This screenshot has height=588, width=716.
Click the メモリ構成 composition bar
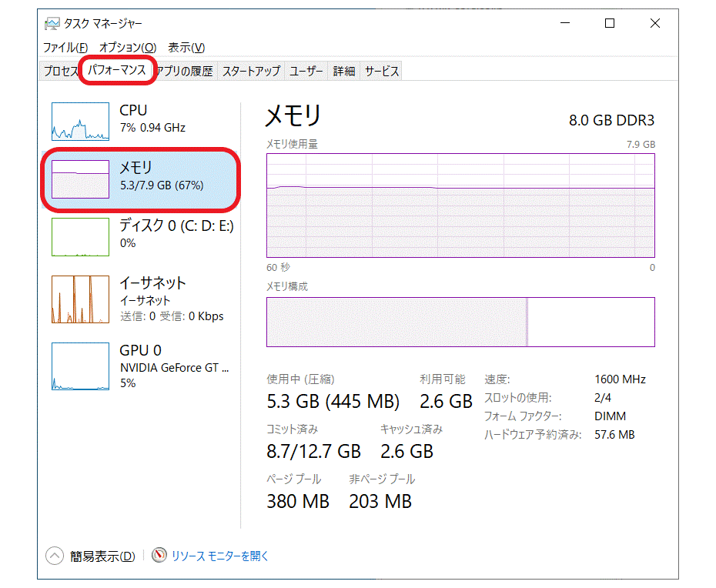point(460,322)
